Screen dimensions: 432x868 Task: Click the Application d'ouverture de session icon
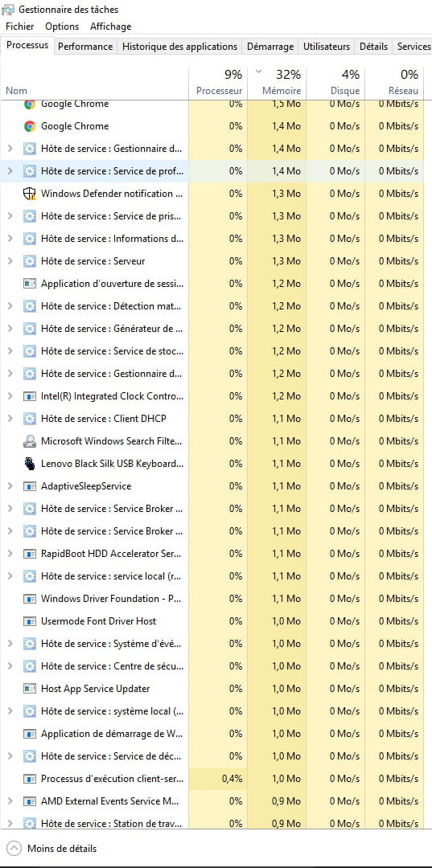pyautogui.click(x=29, y=284)
